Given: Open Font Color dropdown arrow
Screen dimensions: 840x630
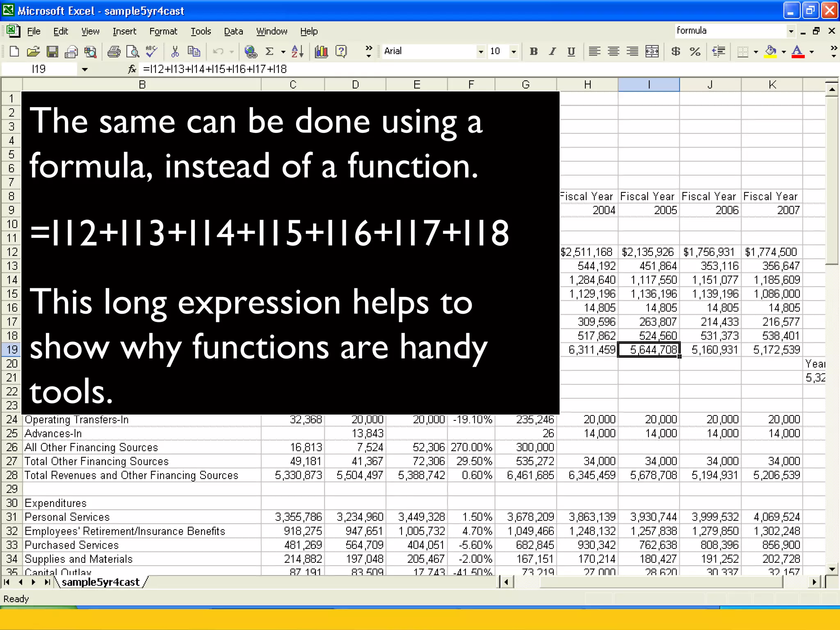Looking at the screenshot, I should pos(812,52).
